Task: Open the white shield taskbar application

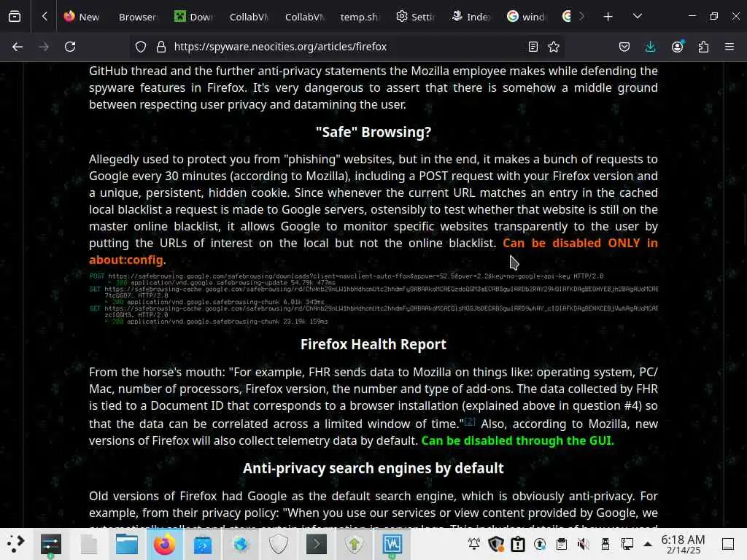Action: (x=279, y=544)
